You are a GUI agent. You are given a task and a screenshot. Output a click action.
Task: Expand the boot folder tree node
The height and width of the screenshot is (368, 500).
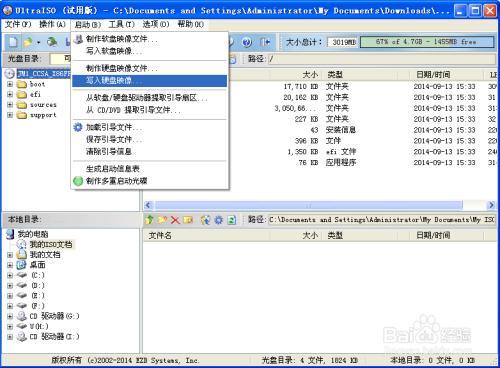(10, 84)
